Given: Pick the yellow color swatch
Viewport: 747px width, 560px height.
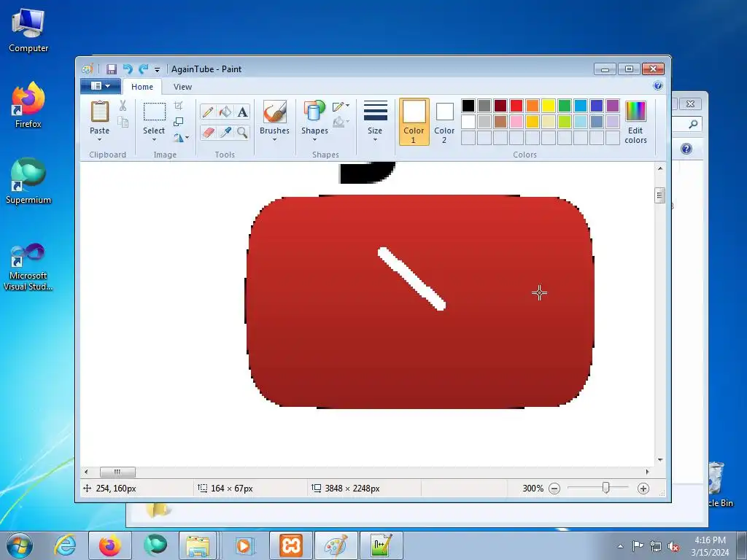Looking at the screenshot, I should tap(549, 106).
